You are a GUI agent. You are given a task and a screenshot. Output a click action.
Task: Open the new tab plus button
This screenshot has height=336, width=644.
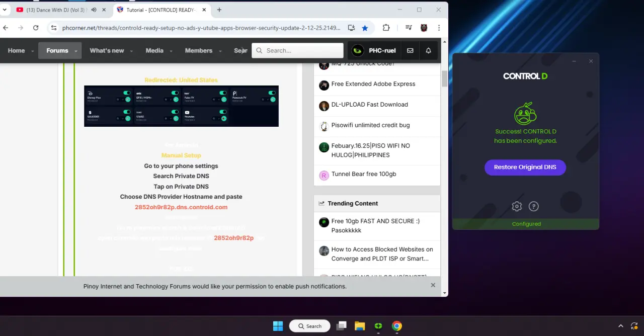[219, 10]
